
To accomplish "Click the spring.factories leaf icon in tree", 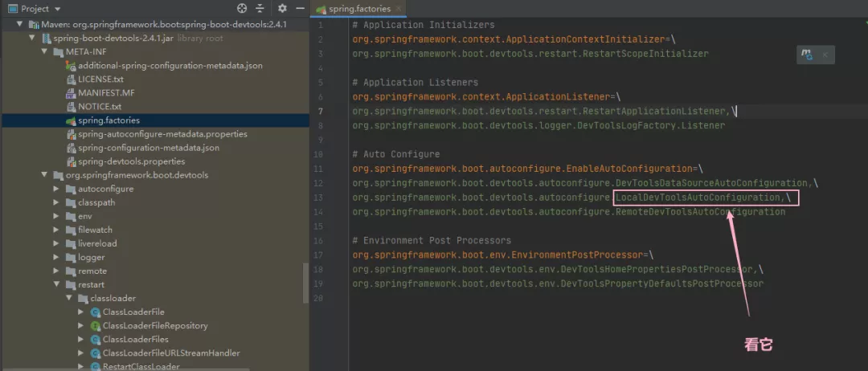I will 70,120.
